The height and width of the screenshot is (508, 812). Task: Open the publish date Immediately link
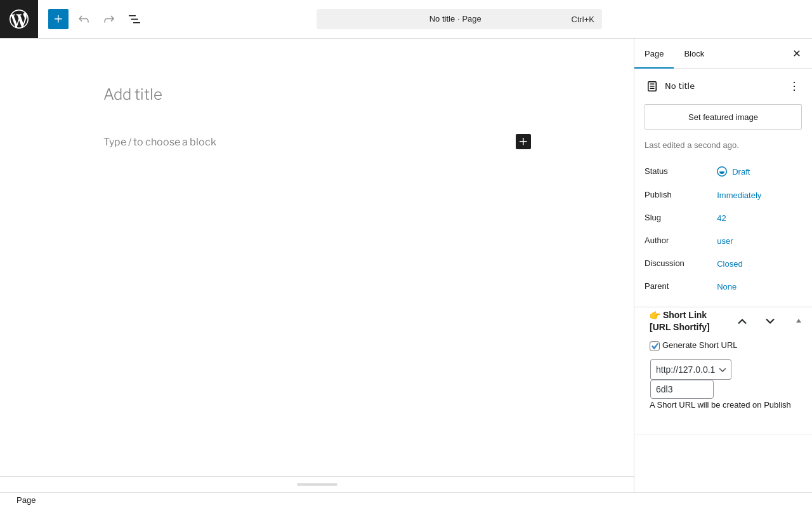click(x=739, y=195)
